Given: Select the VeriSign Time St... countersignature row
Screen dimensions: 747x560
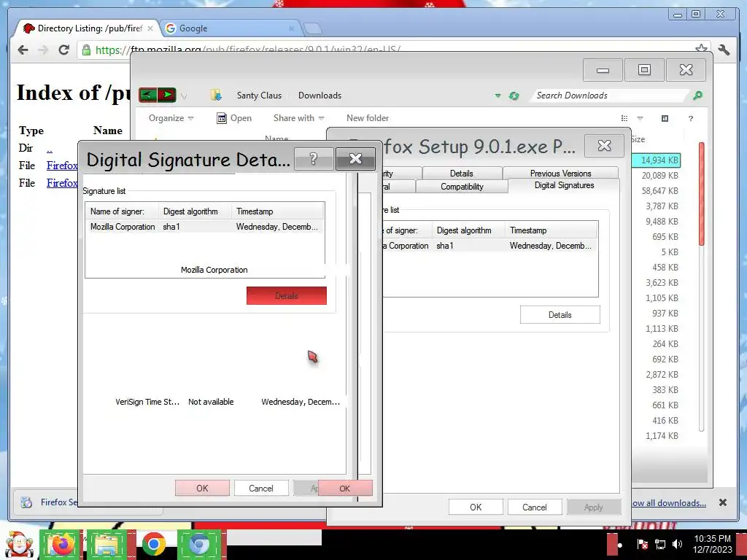Looking at the screenshot, I should coord(228,402).
